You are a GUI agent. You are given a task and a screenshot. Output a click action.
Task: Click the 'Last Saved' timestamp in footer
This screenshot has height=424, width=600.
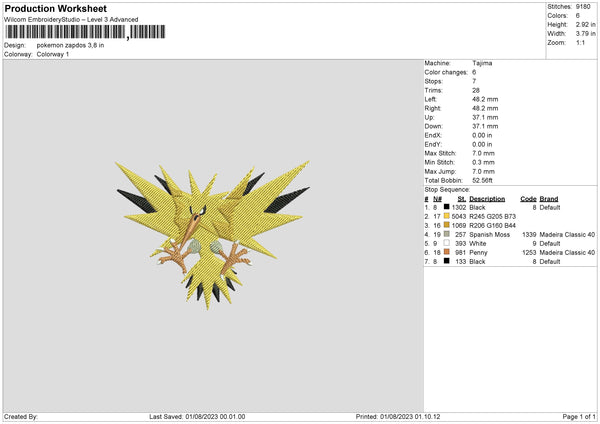click(197, 416)
